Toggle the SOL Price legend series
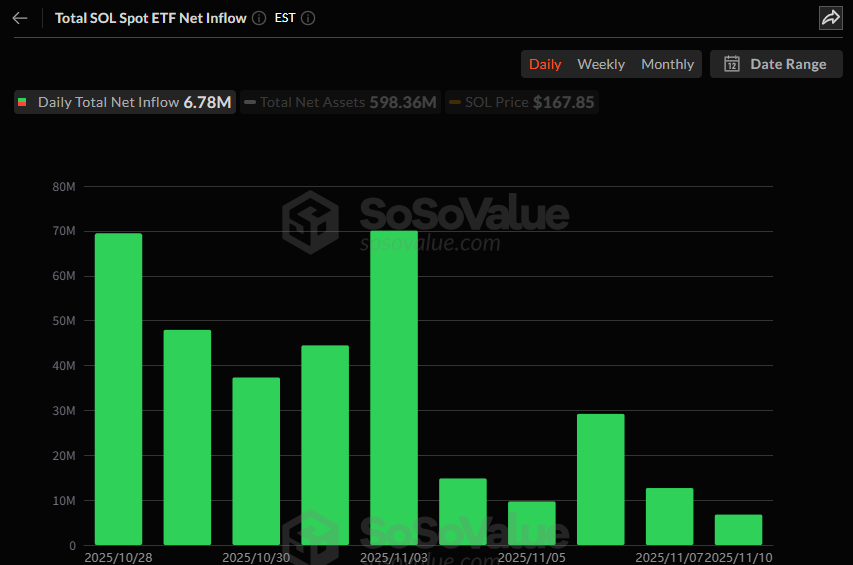This screenshot has height=565, width=853. 521,102
